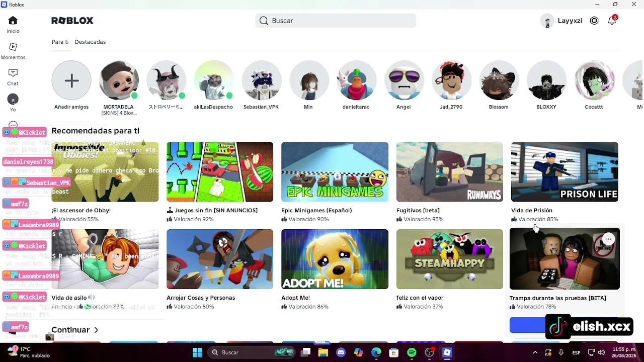Switch to the Para ti tab

coord(60,42)
